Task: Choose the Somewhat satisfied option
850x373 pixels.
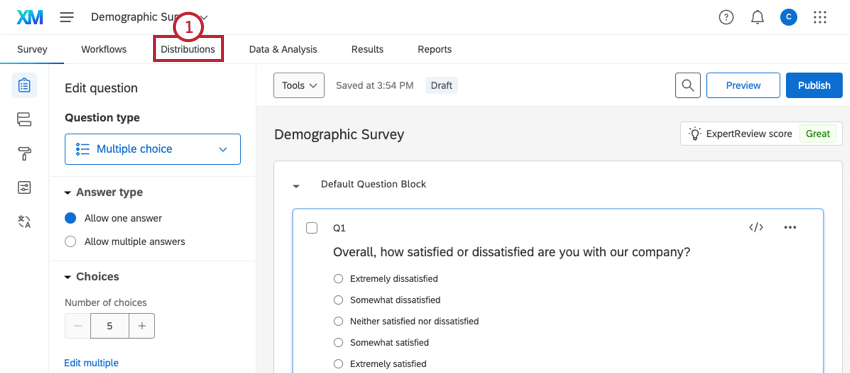Action: [x=339, y=343]
